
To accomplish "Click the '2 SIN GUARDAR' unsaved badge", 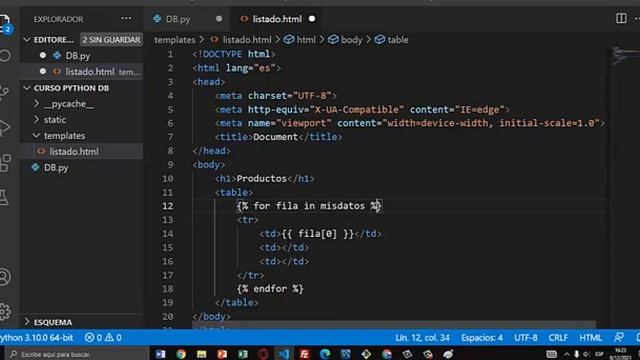I will tap(111, 40).
